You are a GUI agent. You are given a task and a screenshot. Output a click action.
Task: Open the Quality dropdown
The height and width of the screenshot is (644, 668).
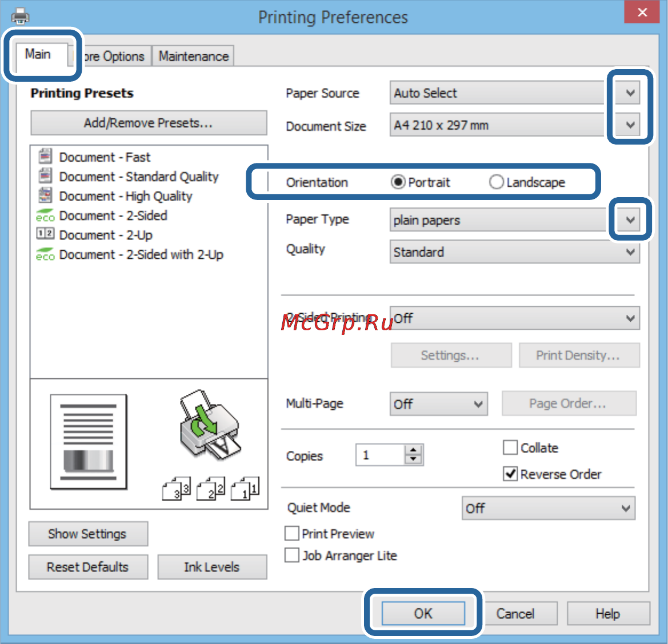pos(515,252)
